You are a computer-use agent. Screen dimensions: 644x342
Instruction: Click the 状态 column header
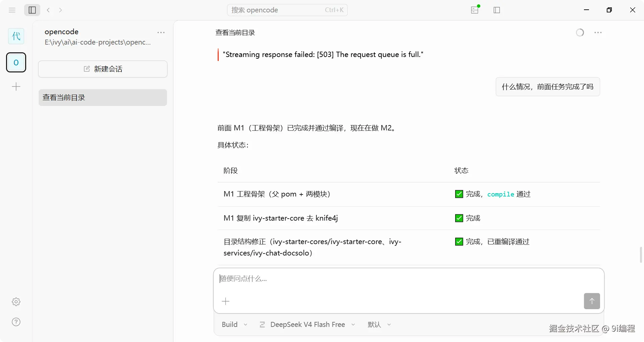(x=462, y=171)
